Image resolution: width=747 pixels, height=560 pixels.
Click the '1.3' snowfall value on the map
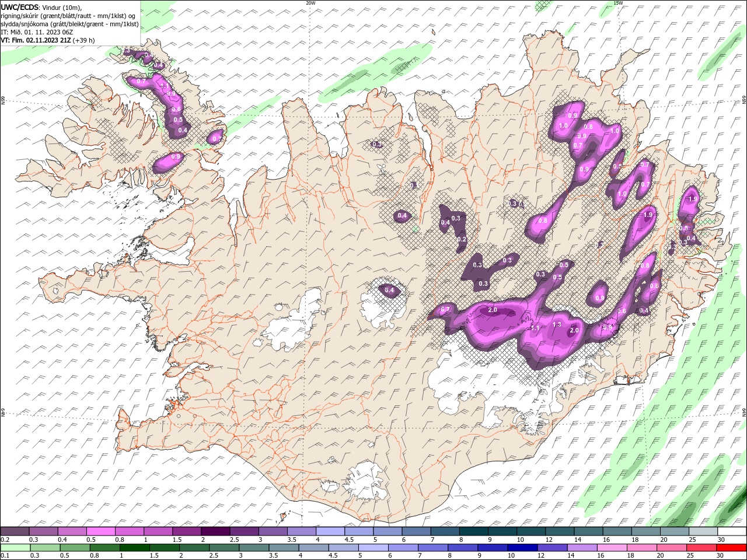tap(557, 325)
